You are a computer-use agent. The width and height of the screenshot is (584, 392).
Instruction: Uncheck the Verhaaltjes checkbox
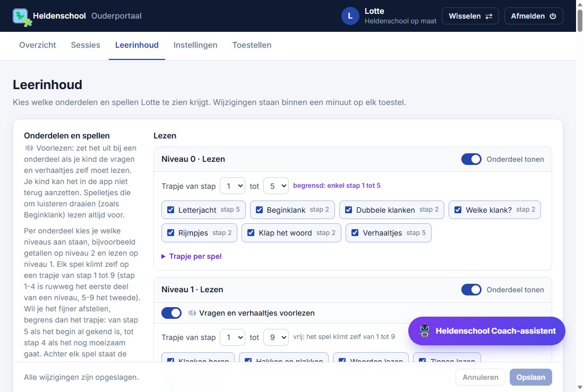point(355,233)
